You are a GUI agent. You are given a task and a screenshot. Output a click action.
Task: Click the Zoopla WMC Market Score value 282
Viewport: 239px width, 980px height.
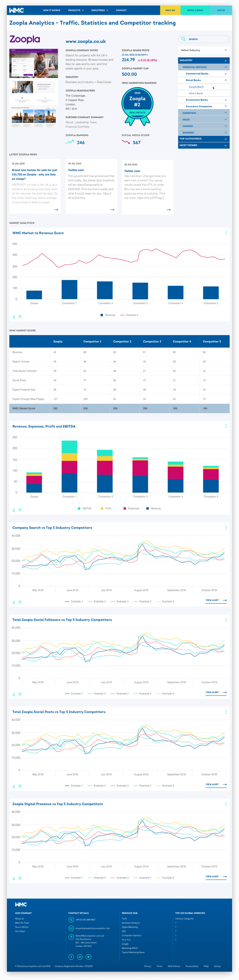(x=56, y=408)
